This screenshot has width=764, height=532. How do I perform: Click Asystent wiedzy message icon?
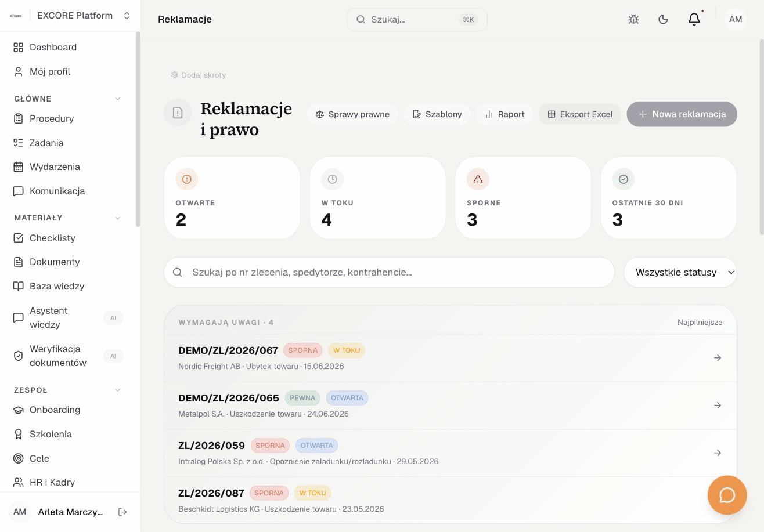(19, 318)
